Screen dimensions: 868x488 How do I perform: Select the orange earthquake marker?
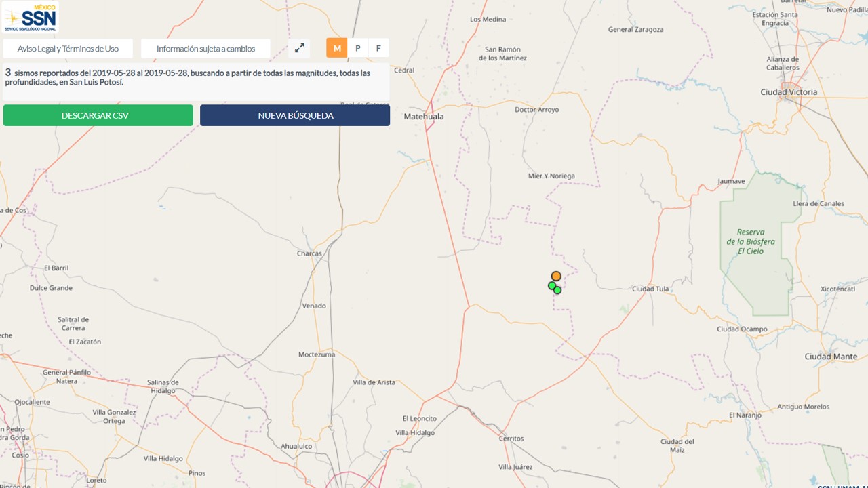[556, 276]
